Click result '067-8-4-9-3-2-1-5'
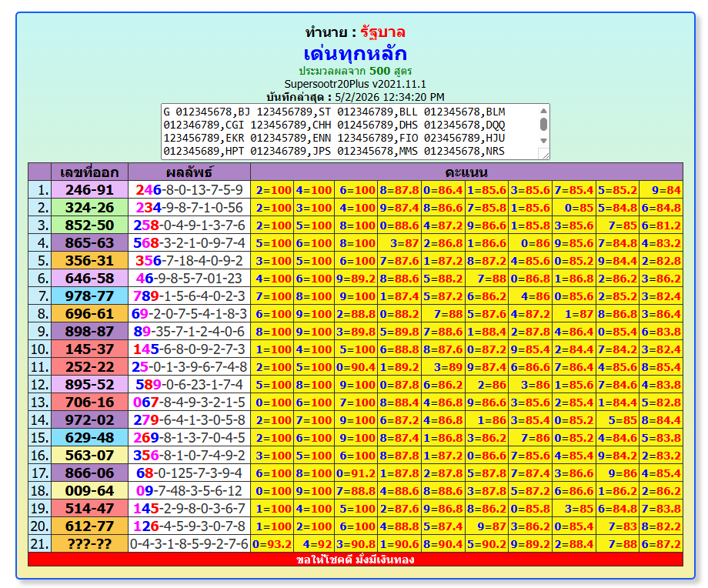This screenshot has width=708, height=588. click(189, 402)
